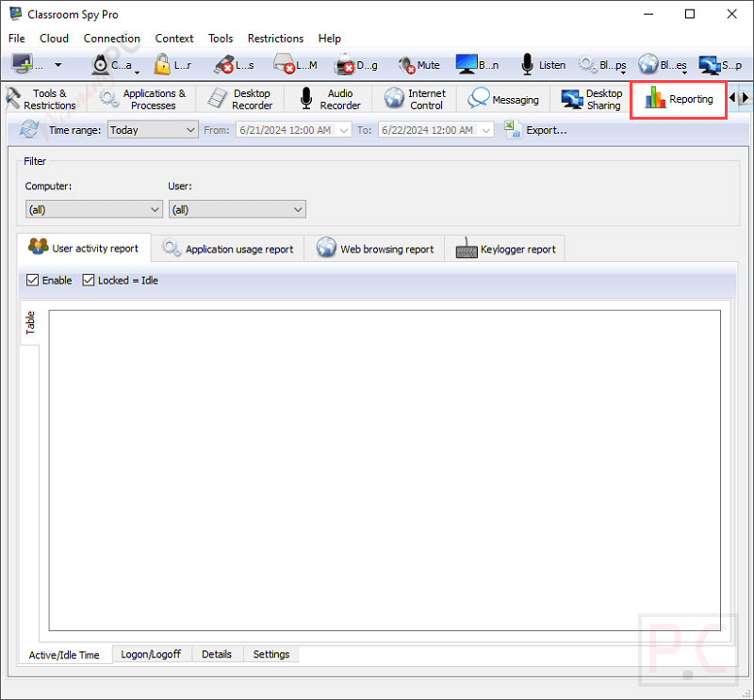Open the Computer filter dropdown

[93, 209]
